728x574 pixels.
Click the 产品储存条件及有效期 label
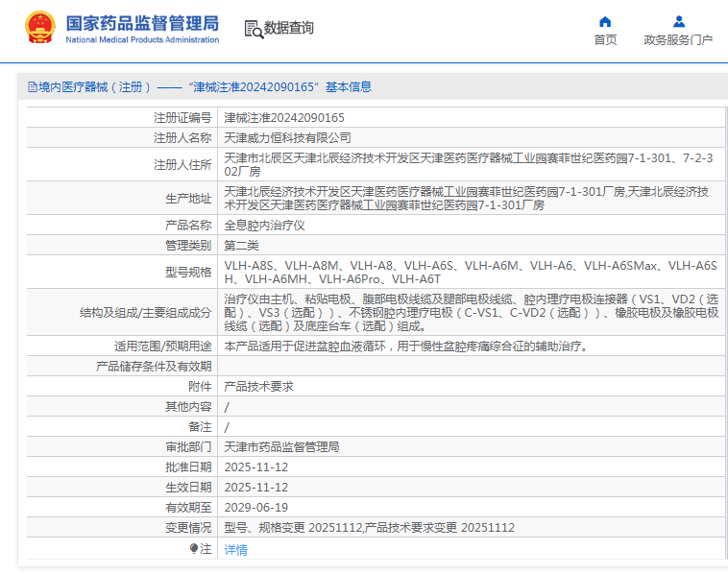pyautogui.click(x=154, y=367)
